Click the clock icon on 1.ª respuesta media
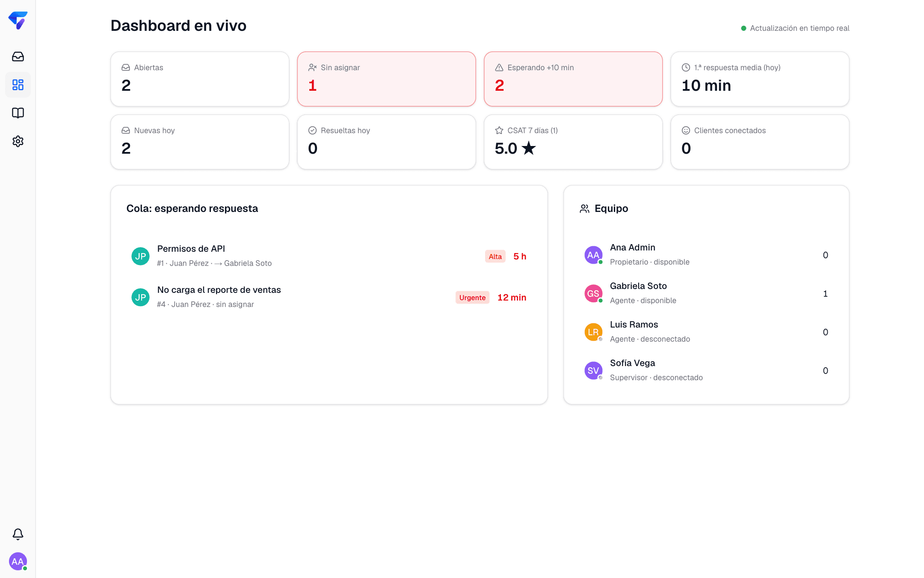This screenshot has width=924, height=578. click(686, 68)
